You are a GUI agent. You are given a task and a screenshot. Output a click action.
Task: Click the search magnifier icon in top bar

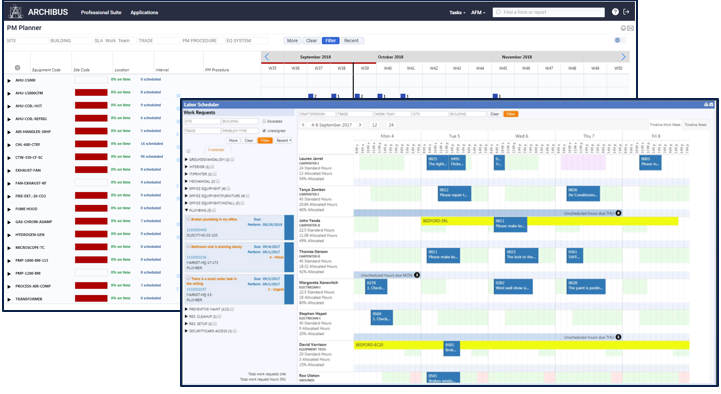click(x=498, y=12)
